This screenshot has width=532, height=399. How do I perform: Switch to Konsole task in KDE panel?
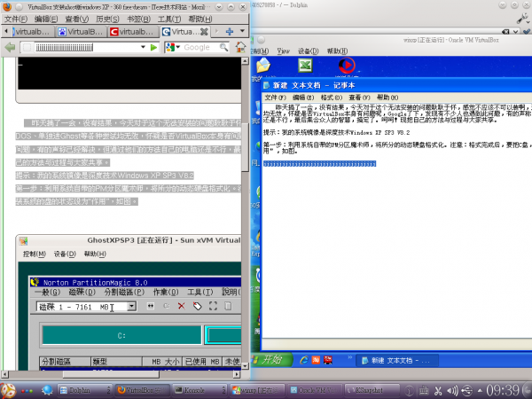pyautogui.click(x=199, y=390)
